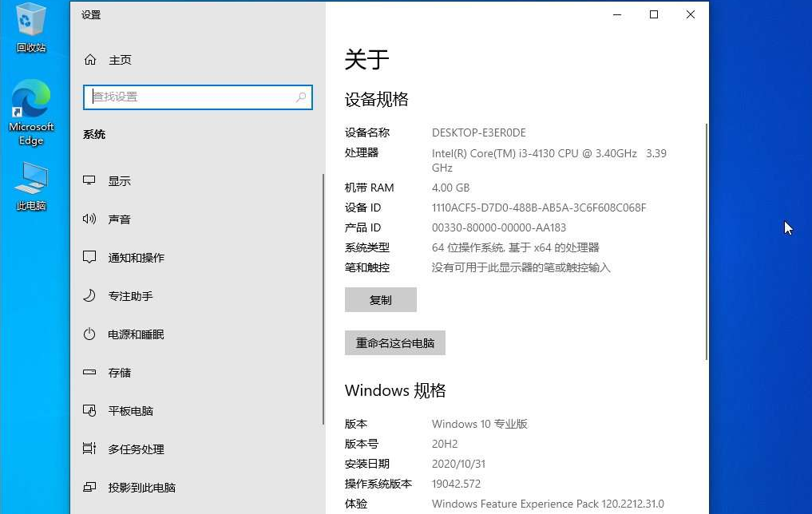
Task: Close the 设置 window
Action: (x=691, y=14)
